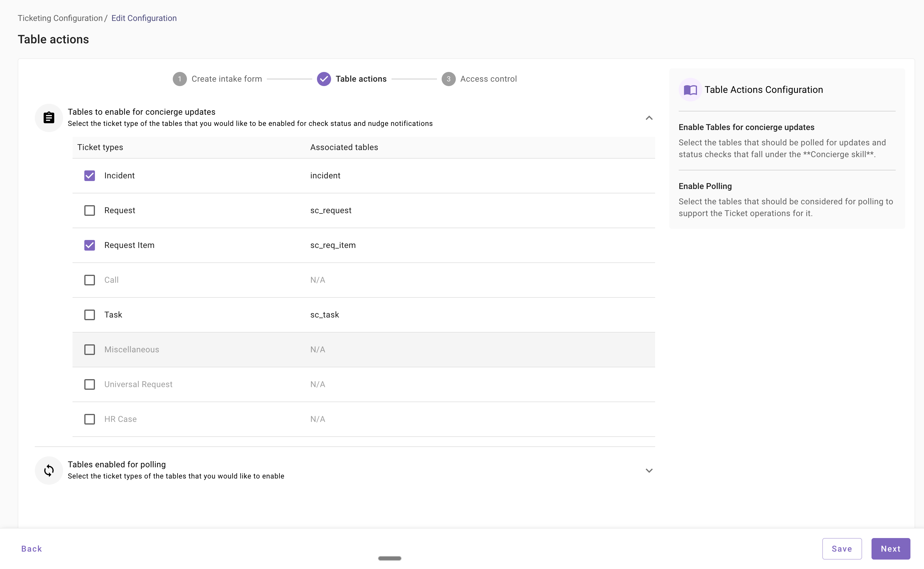Click the purple checkmark step icon
Screen dimensions: 924x569
click(323, 79)
